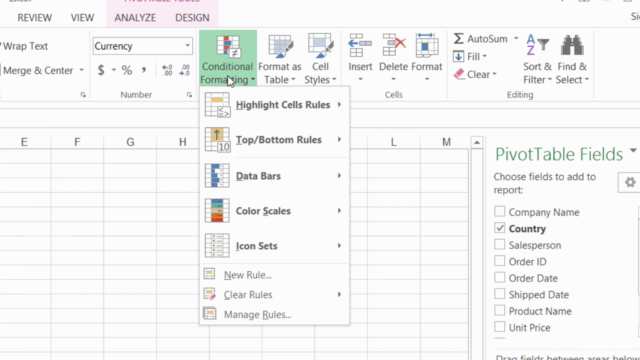The image size is (640, 360).
Task: Apply Accounting Number Format dollar sign
Action: point(101,70)
